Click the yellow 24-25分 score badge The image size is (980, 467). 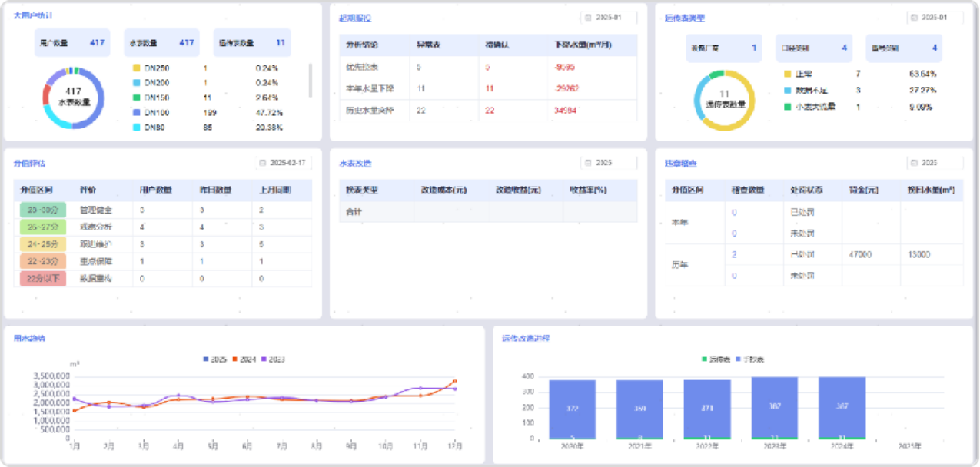pos(43,244)
